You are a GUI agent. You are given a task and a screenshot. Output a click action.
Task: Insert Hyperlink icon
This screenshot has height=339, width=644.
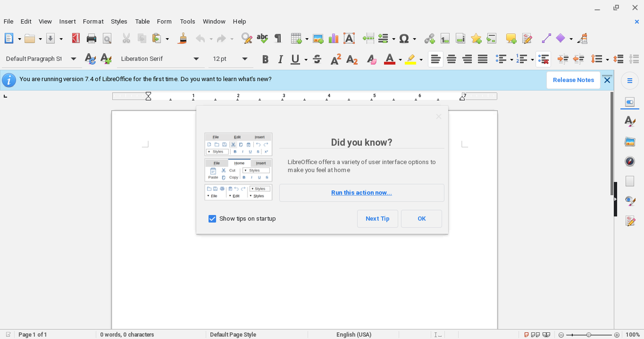(429, 38)
